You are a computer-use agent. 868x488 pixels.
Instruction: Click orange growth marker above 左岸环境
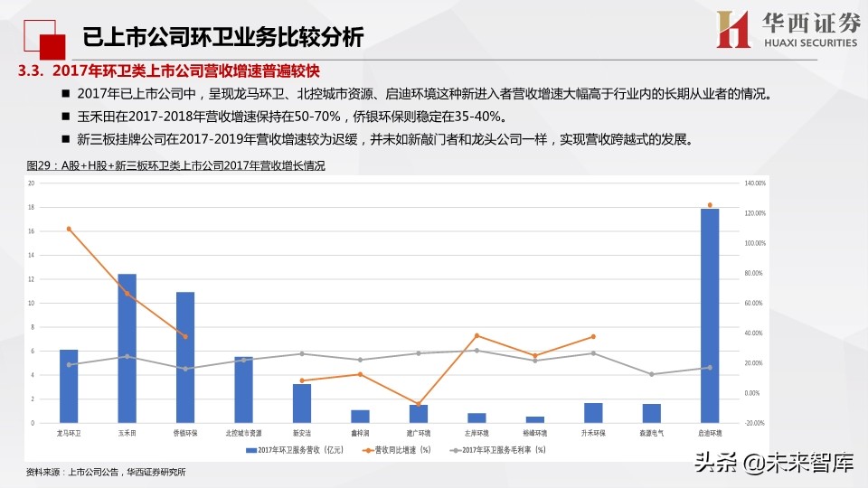(476, 336)
